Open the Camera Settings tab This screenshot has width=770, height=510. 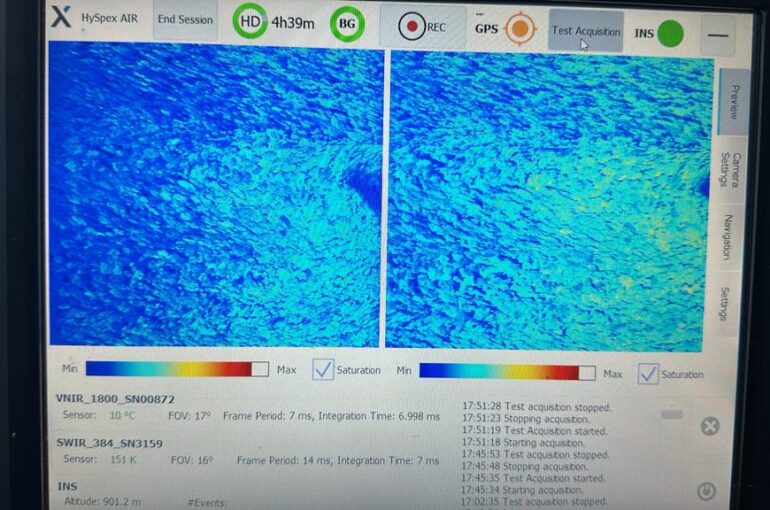tap(730, 169)
